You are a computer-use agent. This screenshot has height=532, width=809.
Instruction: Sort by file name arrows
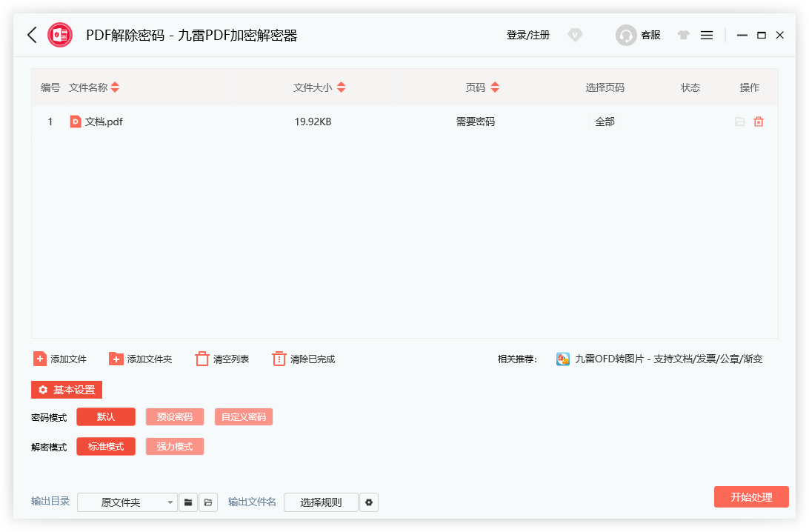[115, 87]
